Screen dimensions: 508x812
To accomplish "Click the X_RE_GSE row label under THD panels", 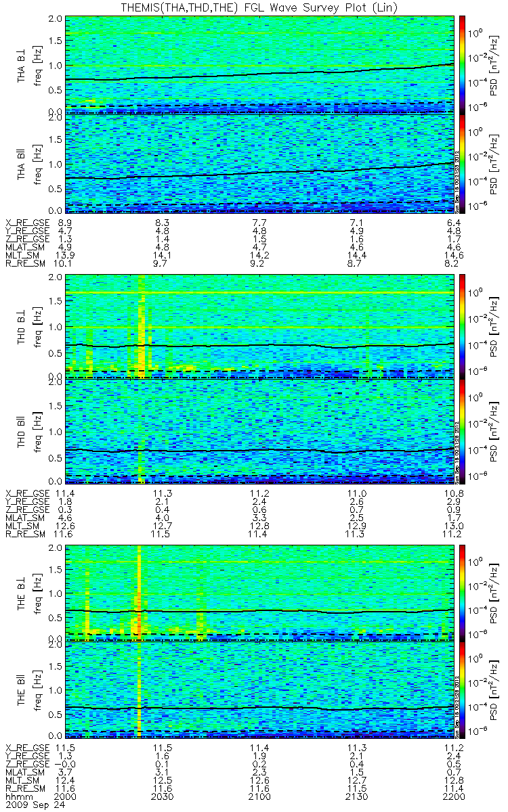I will pos(28,493).
